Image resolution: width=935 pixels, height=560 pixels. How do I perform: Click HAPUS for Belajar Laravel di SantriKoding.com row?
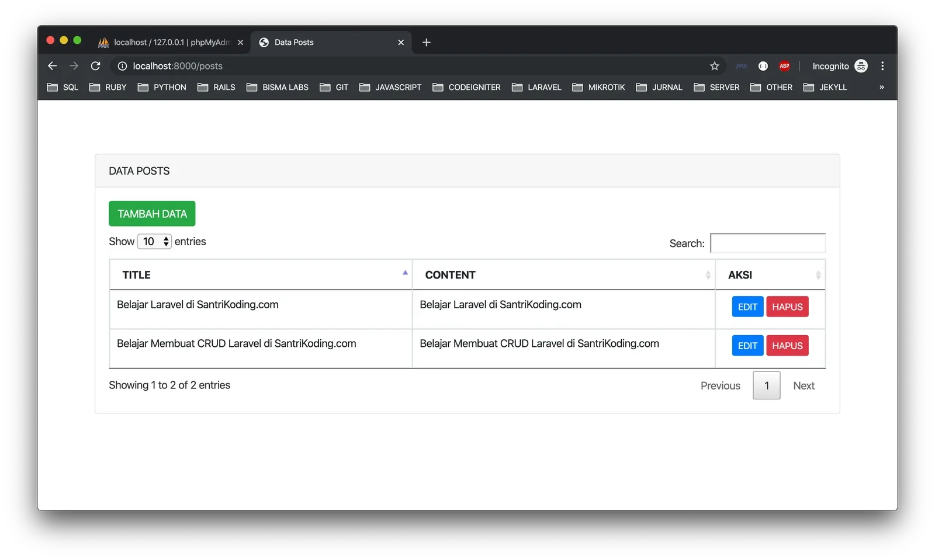tap(787, 307)
